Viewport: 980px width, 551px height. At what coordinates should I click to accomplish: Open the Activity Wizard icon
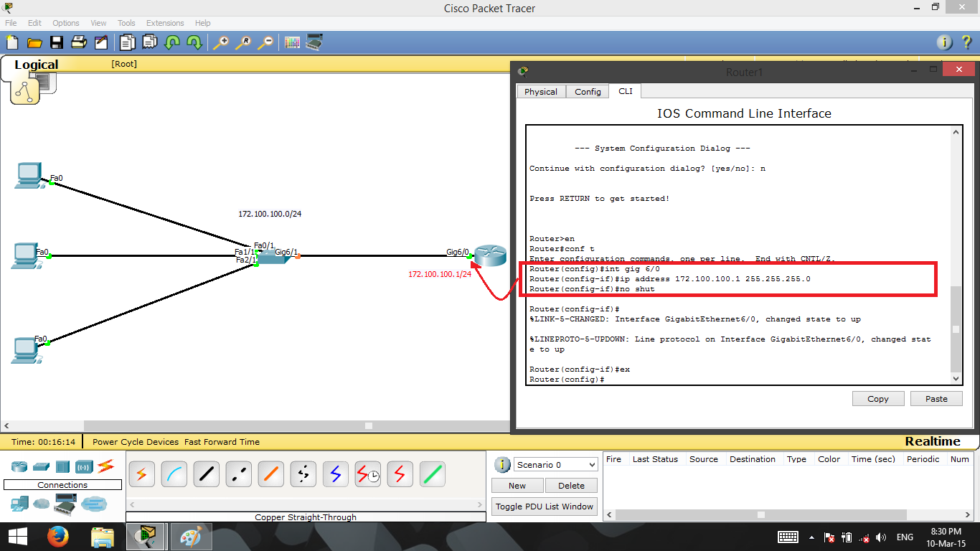tap(101, 42)
